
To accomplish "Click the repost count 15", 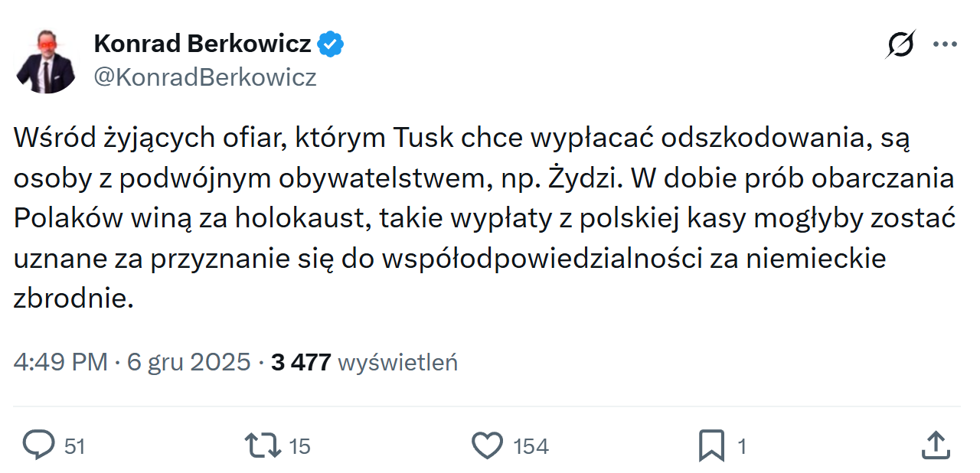I will (300, 446).
